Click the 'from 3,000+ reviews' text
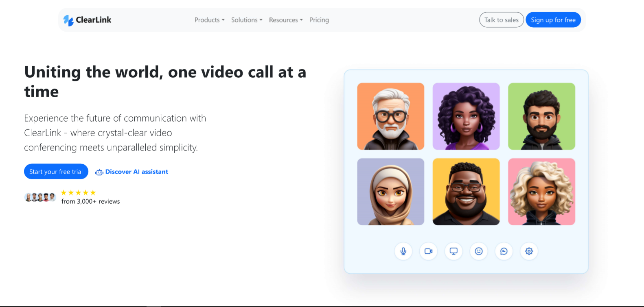 click(x=91, y=201)
